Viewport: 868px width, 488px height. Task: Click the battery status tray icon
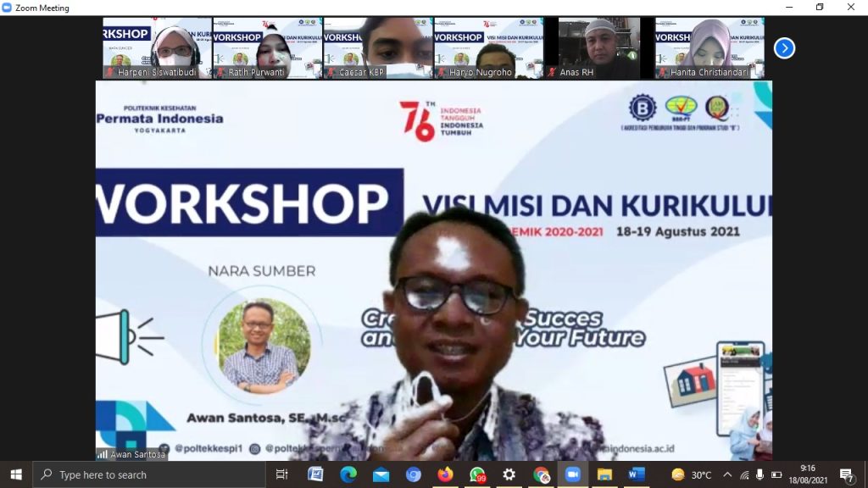tap(776, 474)
